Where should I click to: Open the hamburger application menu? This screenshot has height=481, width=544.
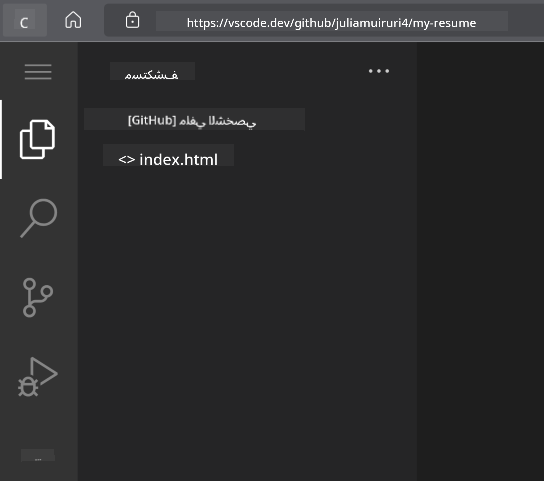[38, 72]
